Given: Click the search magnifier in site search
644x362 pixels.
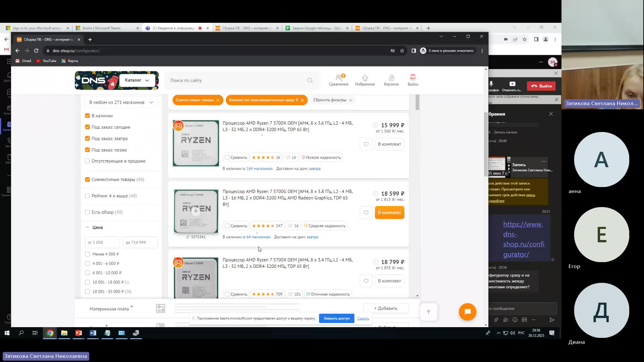Looking at the screenshot, I should [x=310, y=80].
